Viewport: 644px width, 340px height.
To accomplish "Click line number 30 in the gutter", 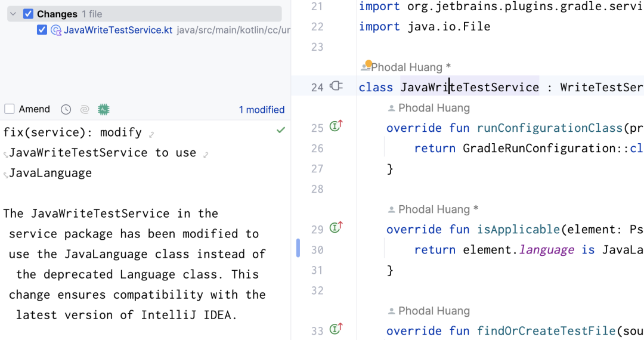I will pyautogui.click(x=317, y=250).
